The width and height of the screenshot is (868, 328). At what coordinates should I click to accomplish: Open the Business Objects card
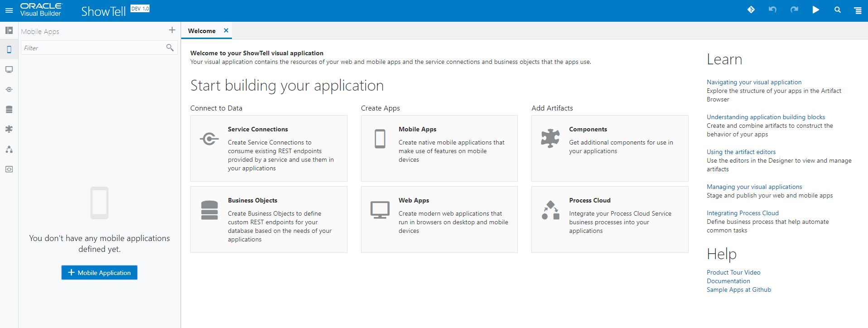pyautogui.click(x=269, y=219)
